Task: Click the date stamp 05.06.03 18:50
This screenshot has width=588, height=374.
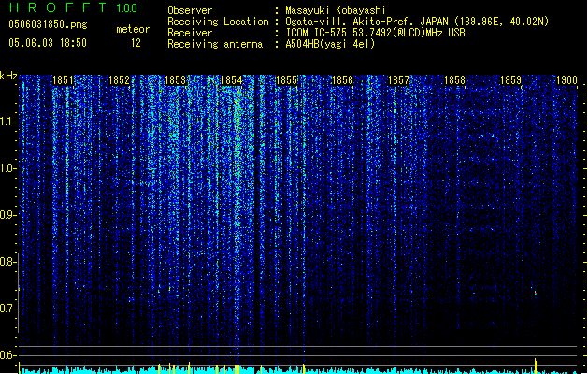Action: point(48,43)
